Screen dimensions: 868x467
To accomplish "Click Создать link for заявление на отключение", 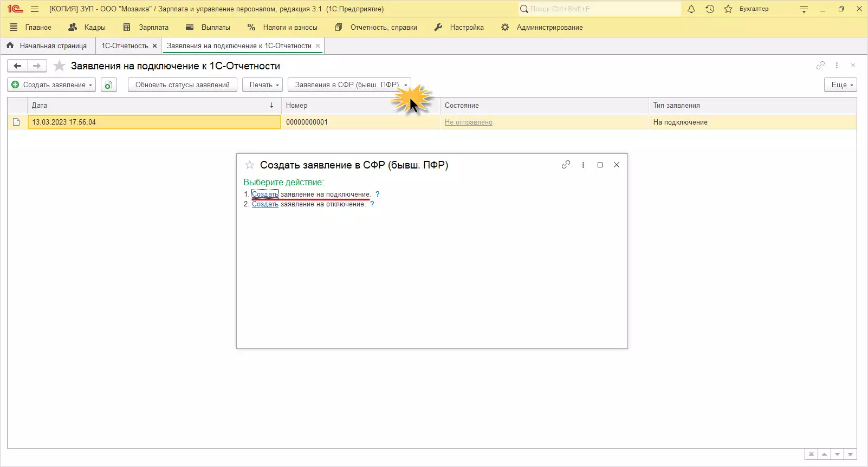I will (265, 204).
